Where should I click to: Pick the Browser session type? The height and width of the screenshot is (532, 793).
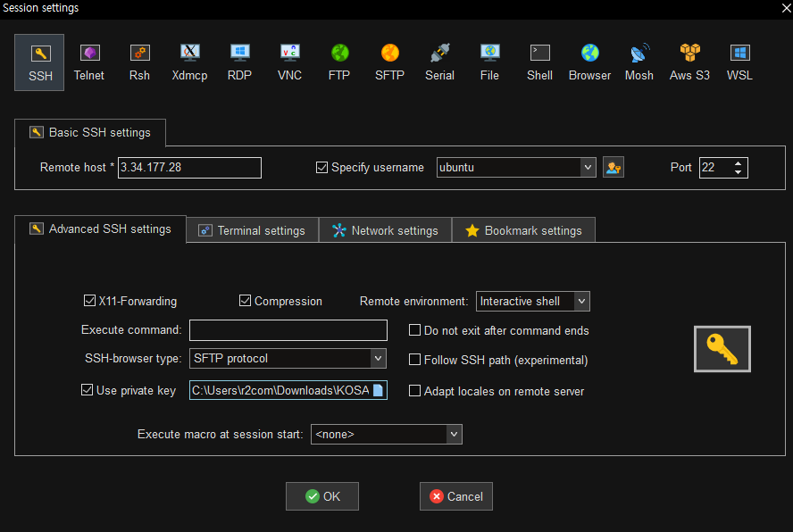[x=589, y=62]
